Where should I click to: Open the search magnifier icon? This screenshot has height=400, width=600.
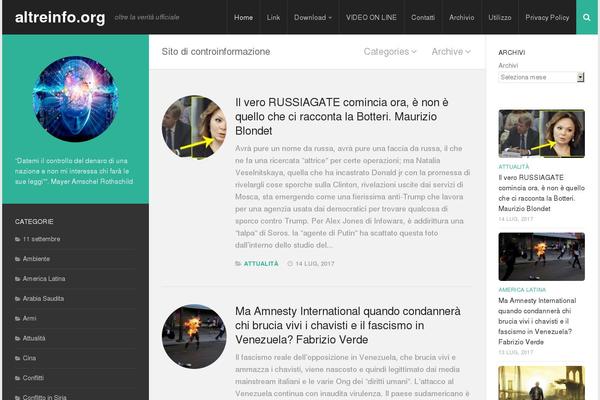(586, 17)
